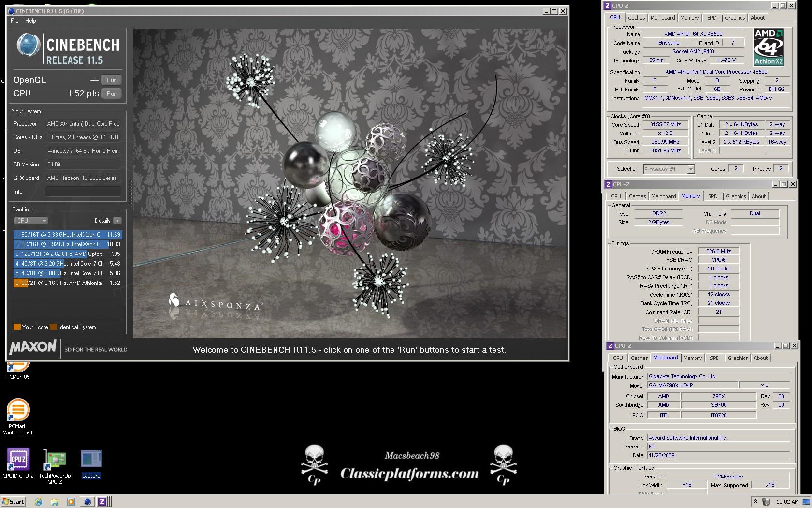This screenshot has width=812, height=508.
Task: Click the orange Your Score legend swatch
Action: click(17, 327)
